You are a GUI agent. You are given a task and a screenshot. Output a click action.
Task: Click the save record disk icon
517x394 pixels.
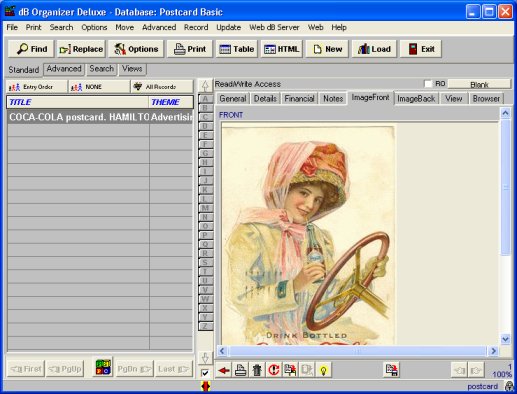coord(391,370)
